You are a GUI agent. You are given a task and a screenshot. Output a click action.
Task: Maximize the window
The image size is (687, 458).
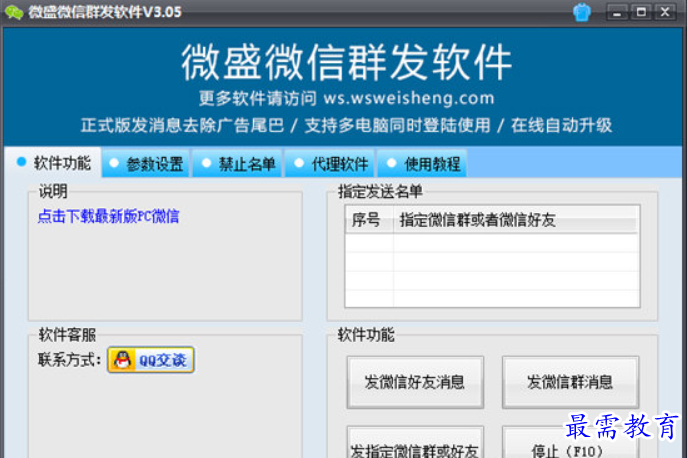(641, 12)
